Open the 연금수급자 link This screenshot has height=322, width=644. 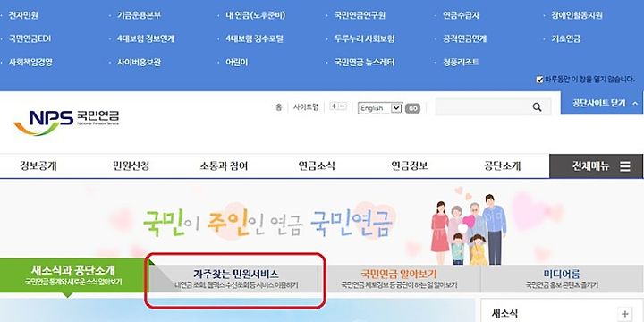click(461, 16)
